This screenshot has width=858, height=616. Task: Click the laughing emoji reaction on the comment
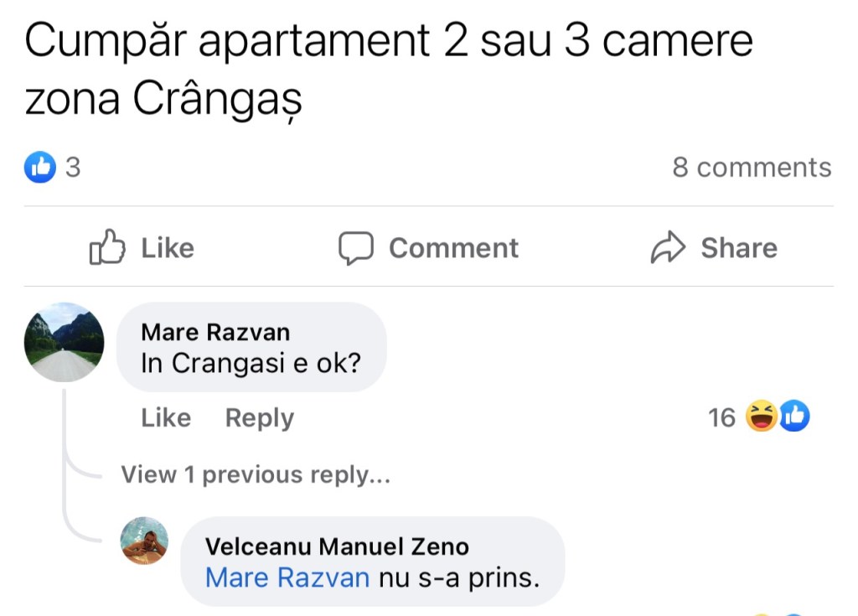point(762,417)
